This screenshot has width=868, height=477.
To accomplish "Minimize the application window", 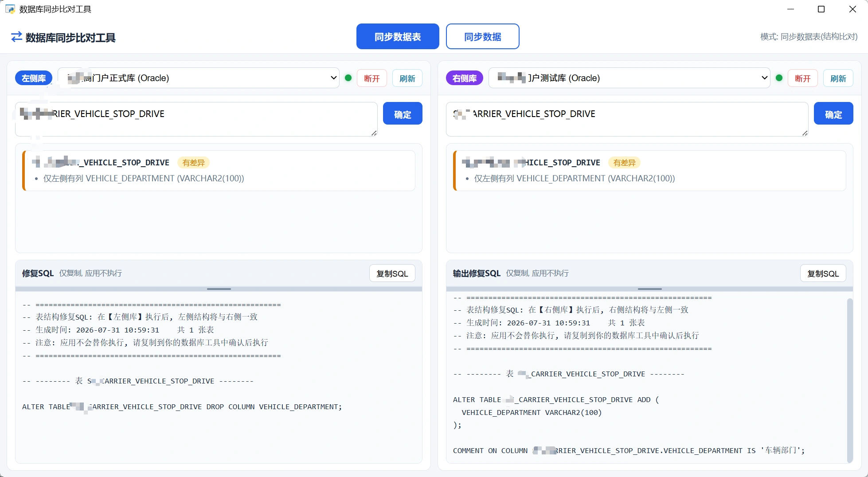I will pyautogui.click(x=790, y=9).
